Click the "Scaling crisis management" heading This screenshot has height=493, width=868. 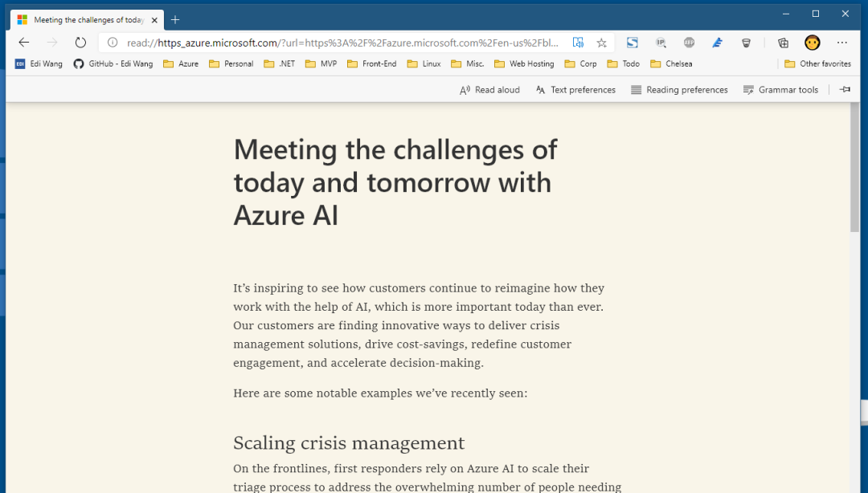(x=349, y=443)
